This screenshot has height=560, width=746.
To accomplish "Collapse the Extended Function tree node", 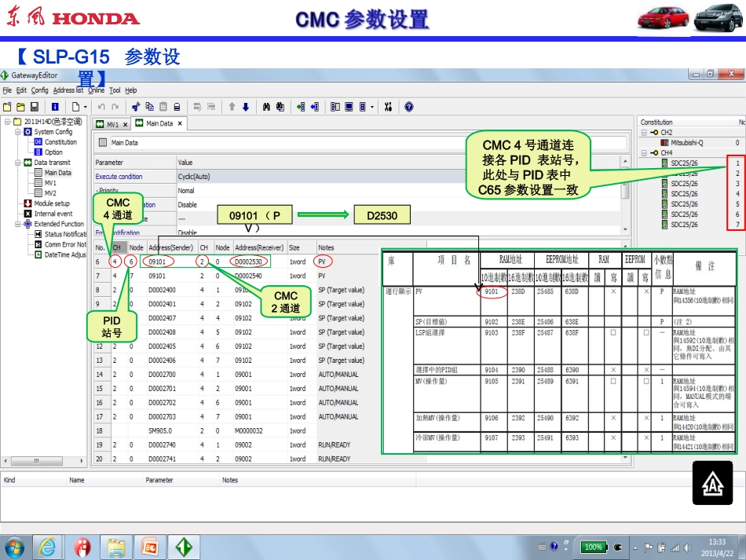I will [x=17, y=224].
